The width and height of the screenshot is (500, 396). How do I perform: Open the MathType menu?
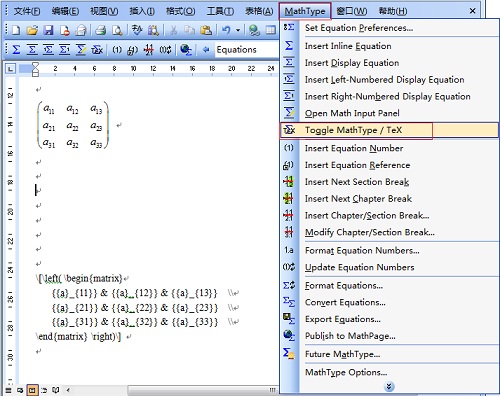(x=305, y=11)
